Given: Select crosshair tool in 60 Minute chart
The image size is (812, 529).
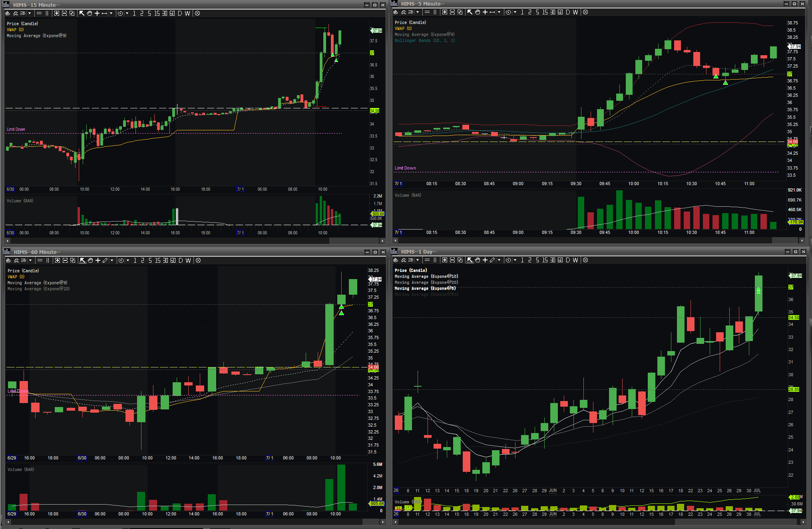Looking at the screenshot, I should coord(98,260).
